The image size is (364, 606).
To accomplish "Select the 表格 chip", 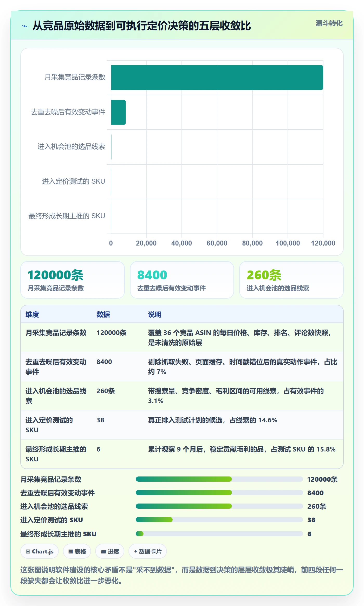I will point(77,551).
